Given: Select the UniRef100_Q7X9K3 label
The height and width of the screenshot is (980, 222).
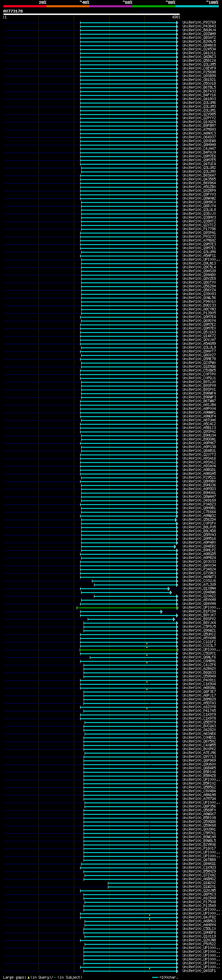Looking at the screenshot, I should 199,573.
